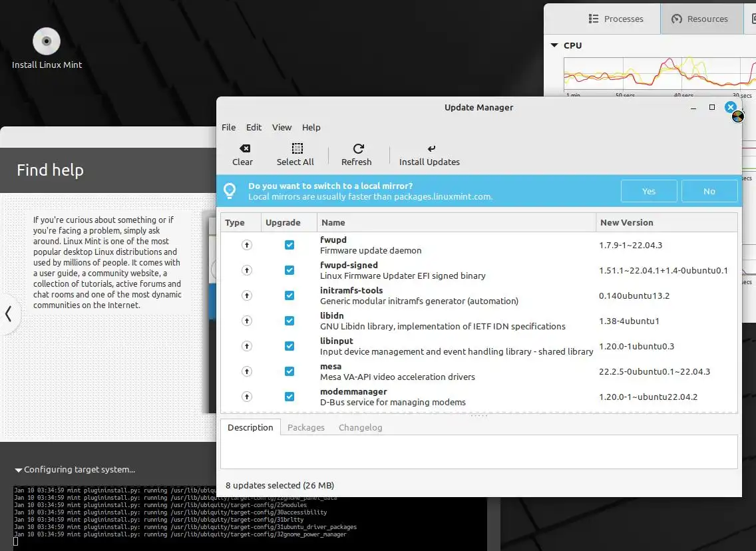Click version 1.7.9-1~22.04.3

[631, 246]
